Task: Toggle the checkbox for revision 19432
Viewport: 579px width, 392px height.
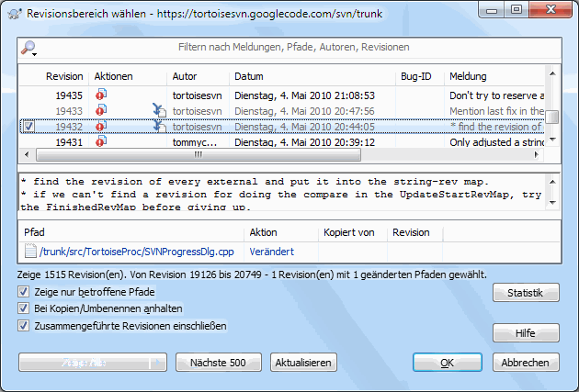Action: coord(28,127)
